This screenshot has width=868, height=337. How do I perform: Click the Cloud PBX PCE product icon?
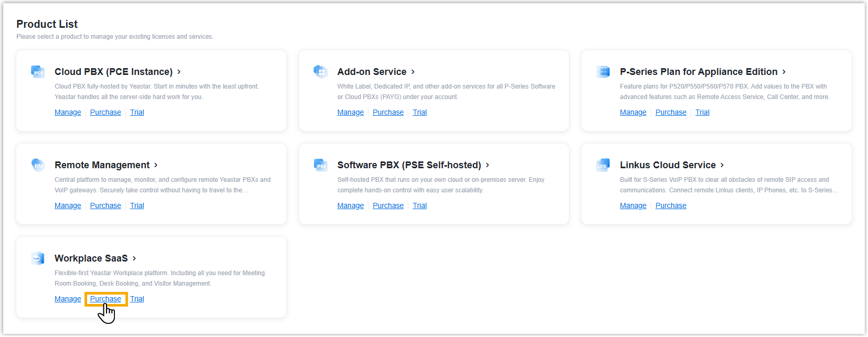[x=38, y=72]
